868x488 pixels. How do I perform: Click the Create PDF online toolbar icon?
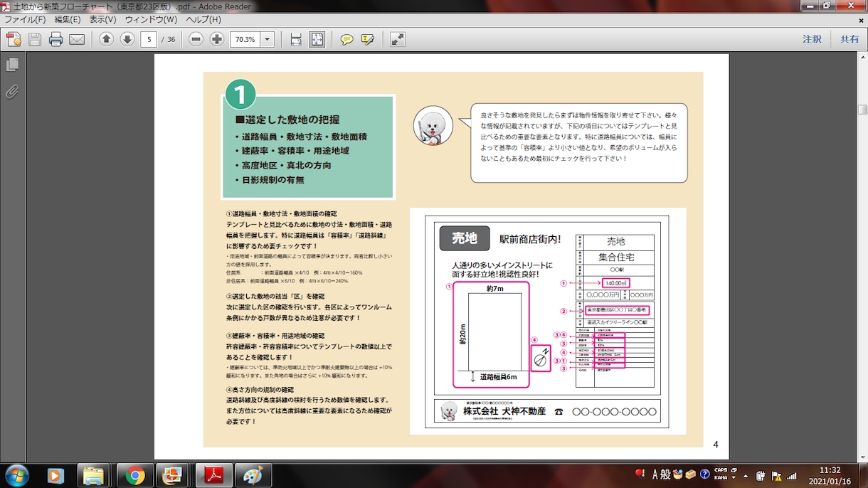pyautogui.click(x=14, y=39)
